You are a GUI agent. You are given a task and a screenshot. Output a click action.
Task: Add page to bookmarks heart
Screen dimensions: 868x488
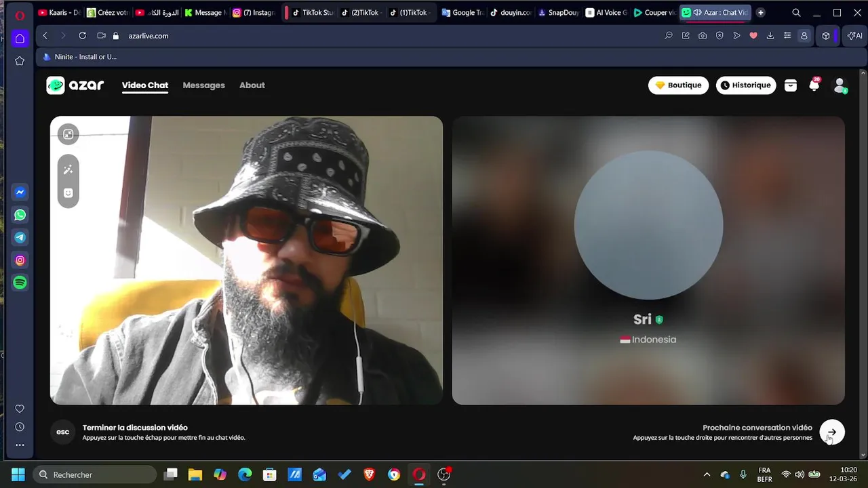[x=753, y=36]
